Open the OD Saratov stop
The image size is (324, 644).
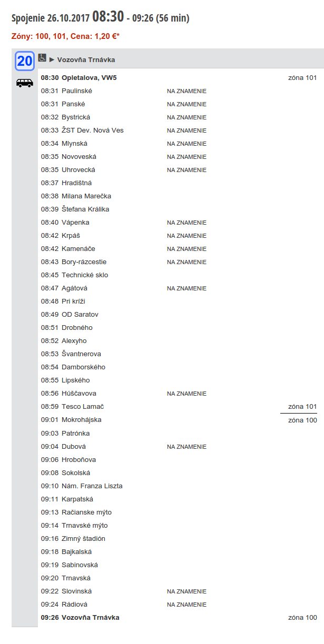click(x=80, y=315)
